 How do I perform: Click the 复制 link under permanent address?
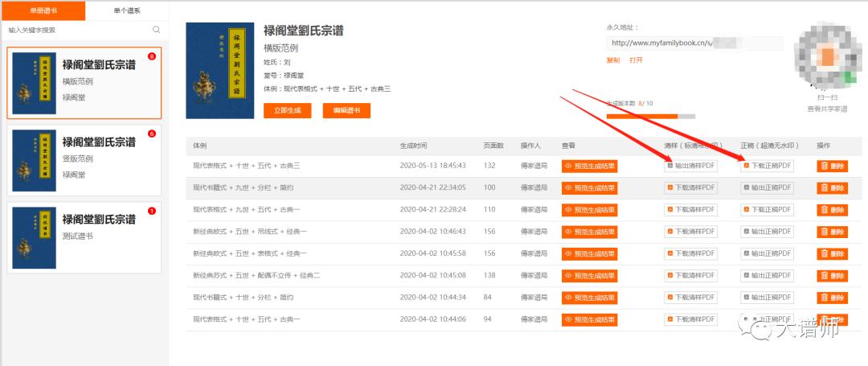click(612, 60)
